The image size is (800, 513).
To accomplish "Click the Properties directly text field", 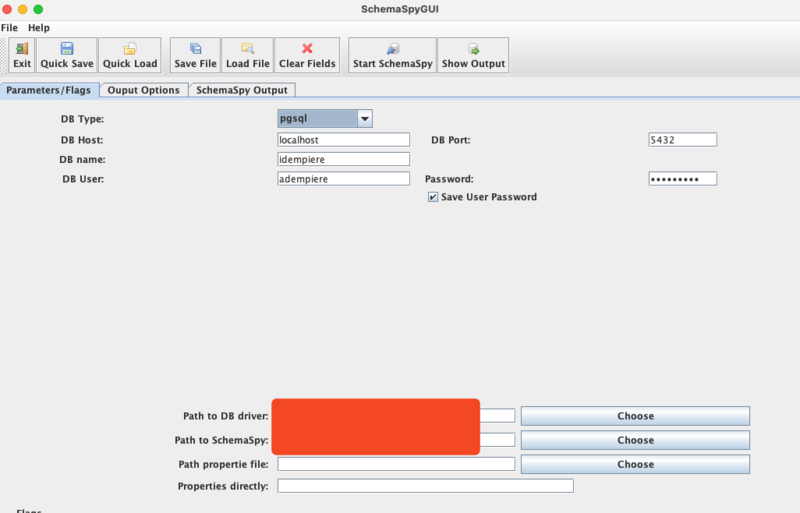I will coord(425,486).
